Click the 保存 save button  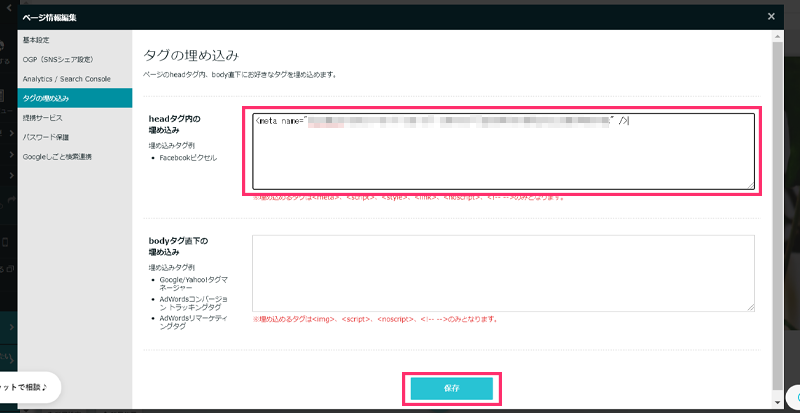(450, 387)
